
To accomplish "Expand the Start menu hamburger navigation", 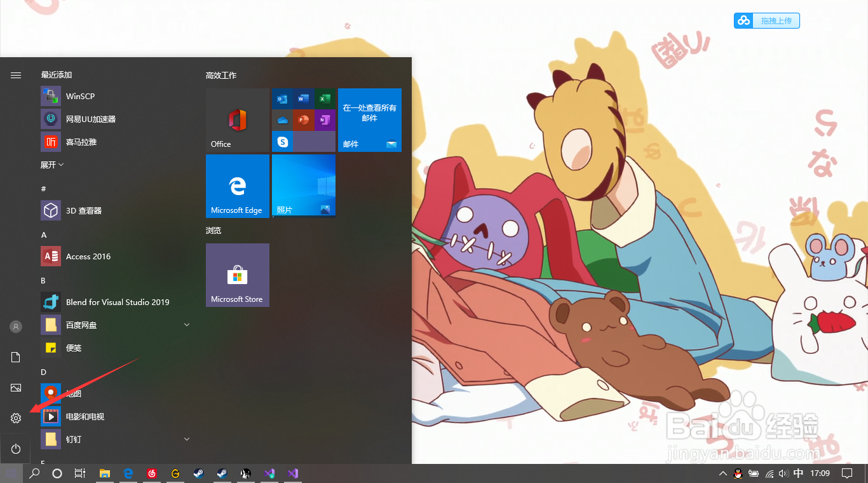I will point(16,75).
